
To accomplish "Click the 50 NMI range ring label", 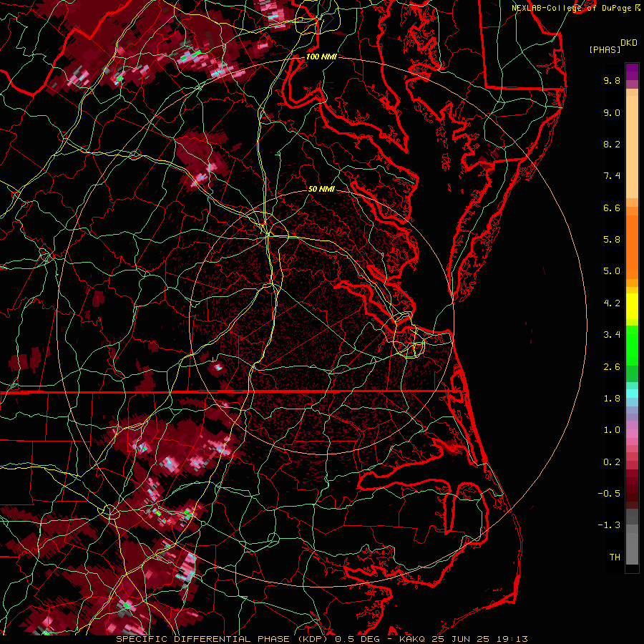I will coord(321,189).
